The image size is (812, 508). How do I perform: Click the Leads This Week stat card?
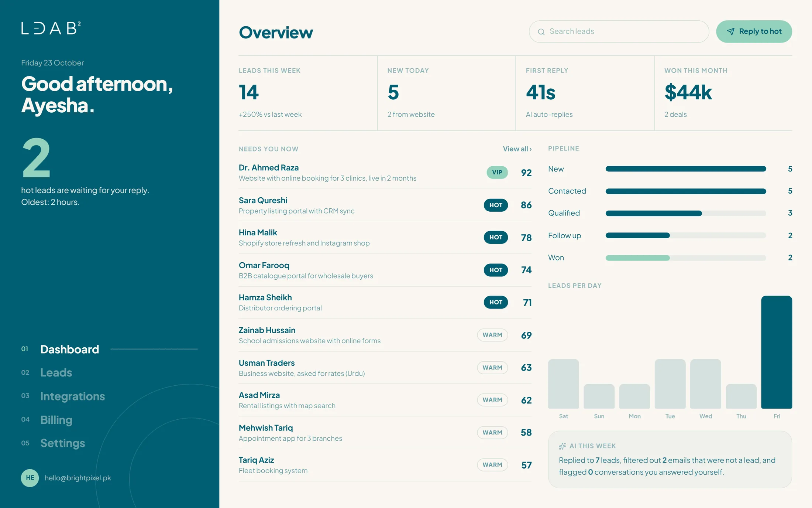point(308,93)
